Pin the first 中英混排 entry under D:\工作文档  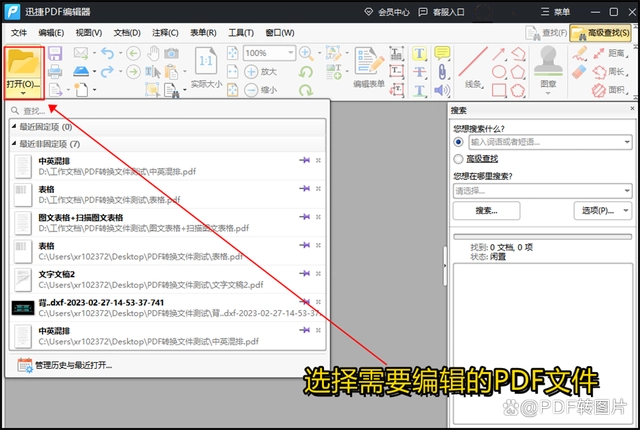pos(304,160)
